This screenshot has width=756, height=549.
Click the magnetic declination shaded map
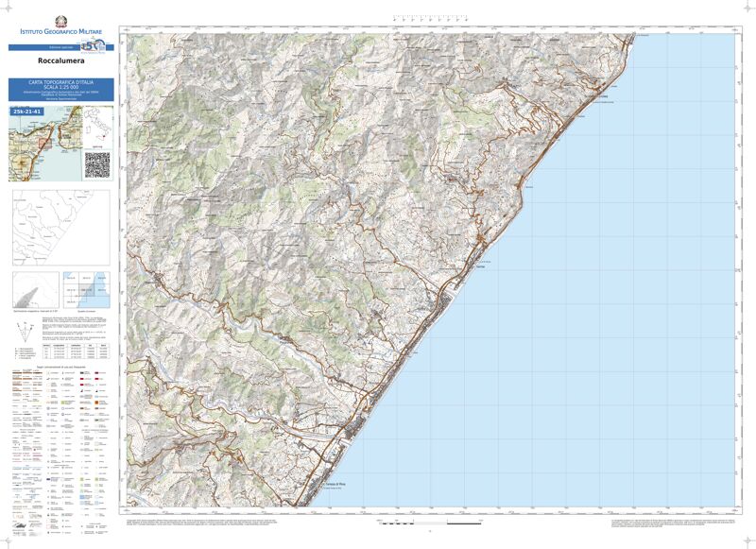pos(34,289)
